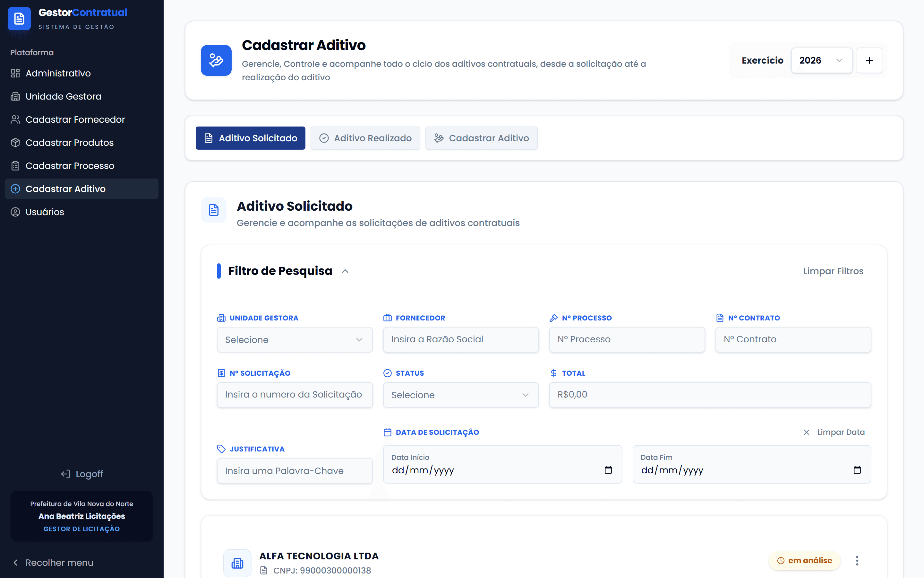Open Cadastrar Processo in the sidebar
924x578 pixels.
tap(82, 165)
